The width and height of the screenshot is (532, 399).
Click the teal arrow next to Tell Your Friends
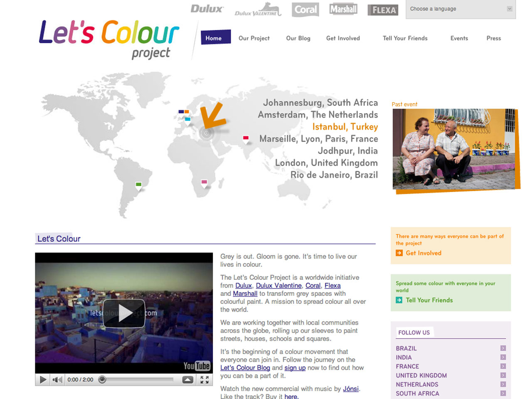coord(399,300)
